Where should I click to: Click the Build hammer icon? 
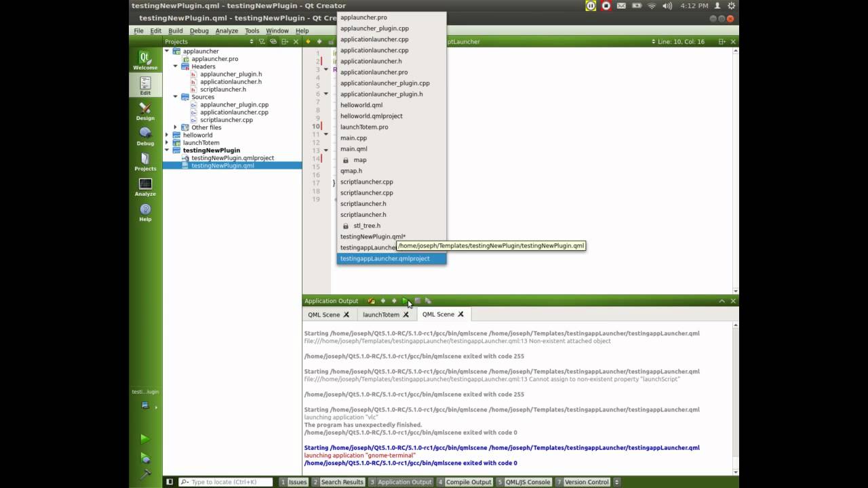tap(145, 474)
